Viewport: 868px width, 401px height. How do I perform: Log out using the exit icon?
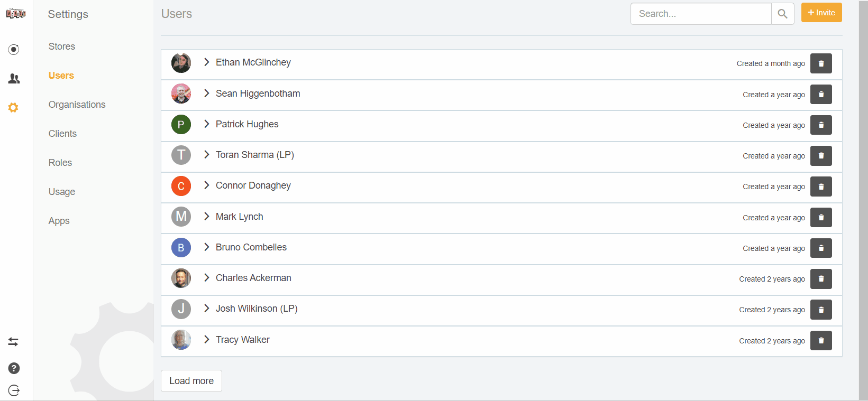[13, 390]
